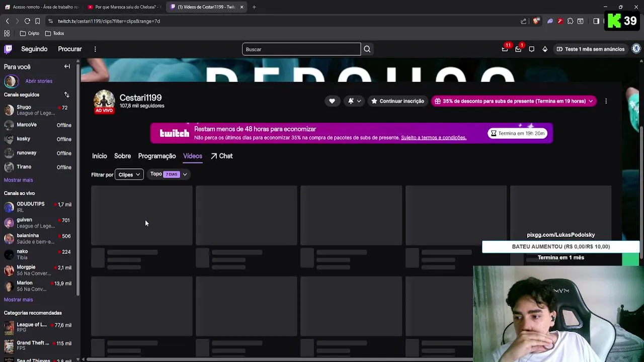Switch to the Programação tab
The height and width of the screenshot is (362, 644).
157,156
